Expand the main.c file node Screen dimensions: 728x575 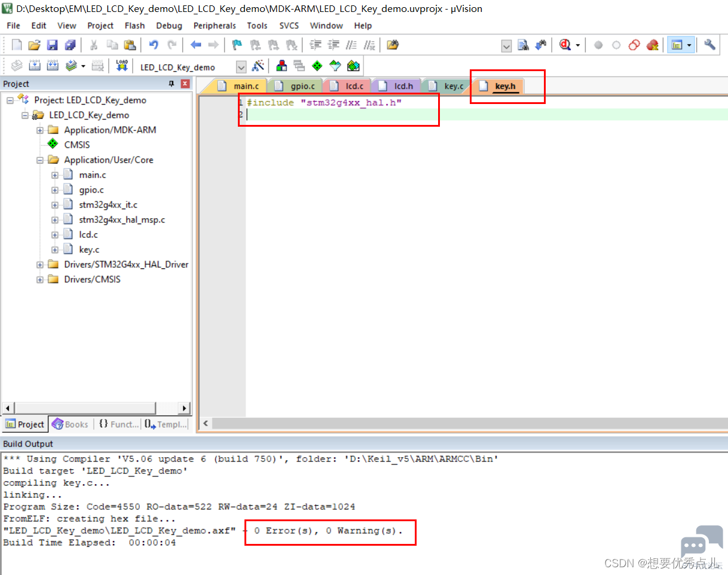tap(55, 175)
